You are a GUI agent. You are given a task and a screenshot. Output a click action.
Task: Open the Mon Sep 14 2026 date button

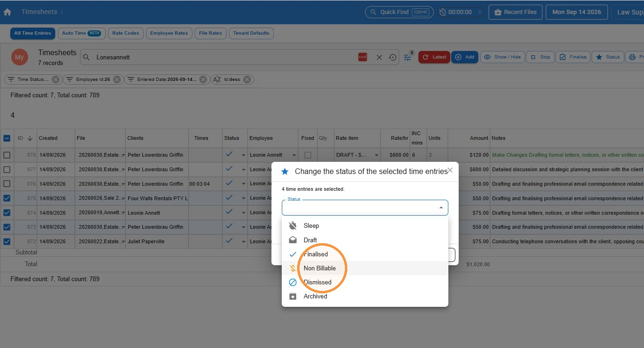coord(577,12)
